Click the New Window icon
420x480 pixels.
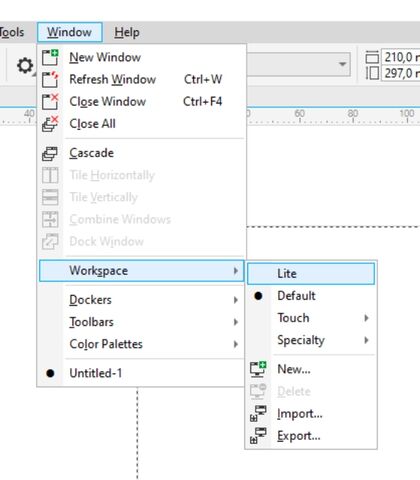coord(50,57)
